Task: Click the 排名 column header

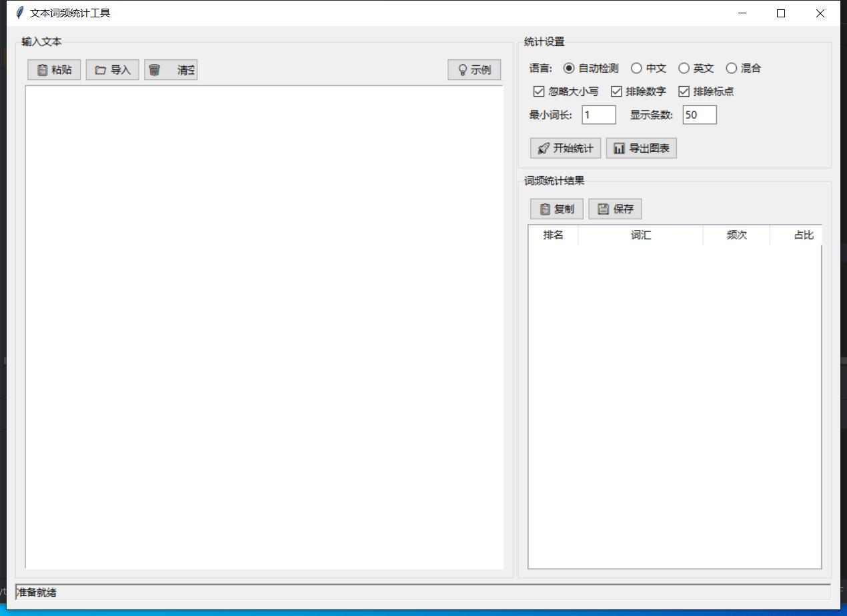Action: click(x=553, y=235)
